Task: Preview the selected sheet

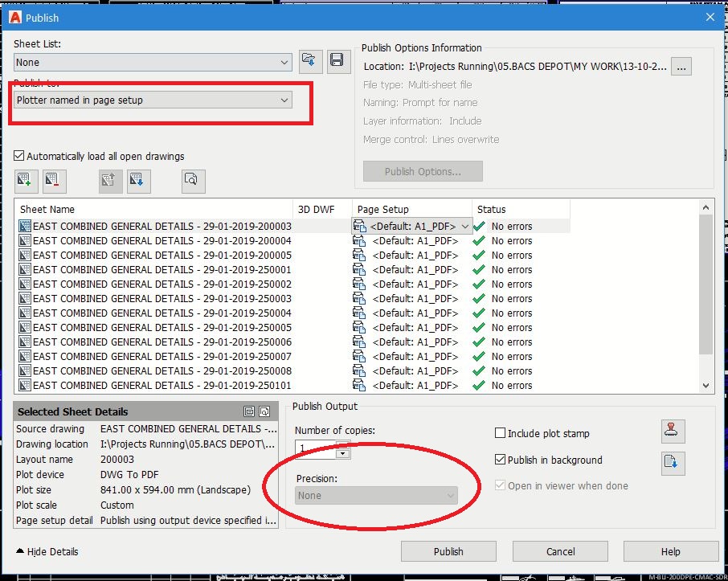Action: pyautogui.click(x=192, y=182)
